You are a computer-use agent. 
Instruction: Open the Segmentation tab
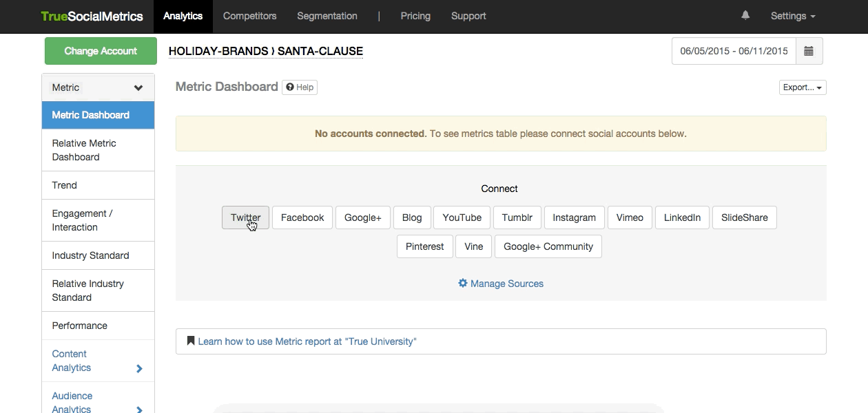pos(327,16)
